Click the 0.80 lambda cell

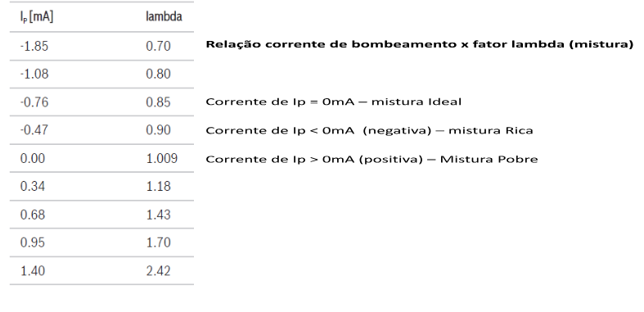pyautogui.click(x=158, y=74)
